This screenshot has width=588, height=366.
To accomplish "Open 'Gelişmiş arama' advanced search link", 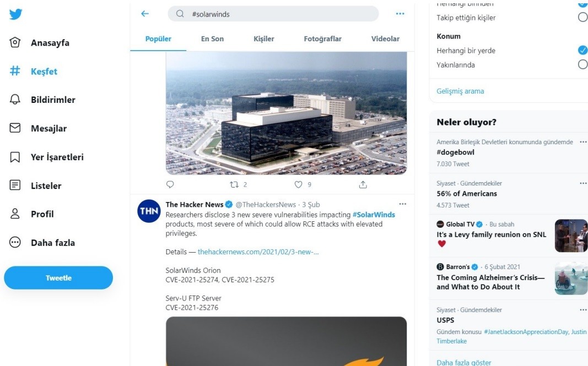I will coord(460,91).
